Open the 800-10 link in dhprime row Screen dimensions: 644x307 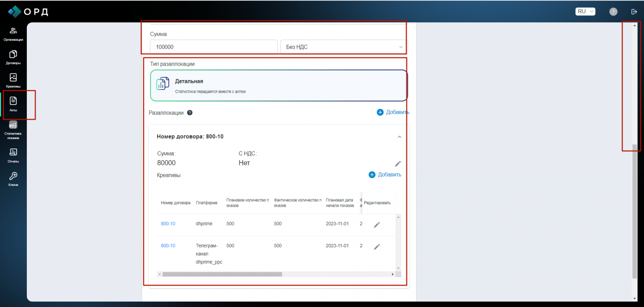168,224
